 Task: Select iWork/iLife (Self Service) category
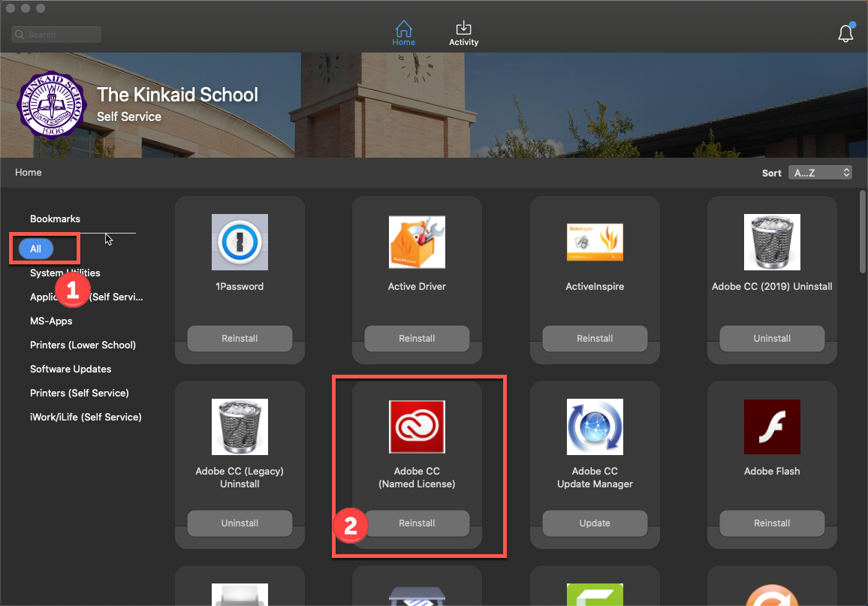(x=86, y=418)
